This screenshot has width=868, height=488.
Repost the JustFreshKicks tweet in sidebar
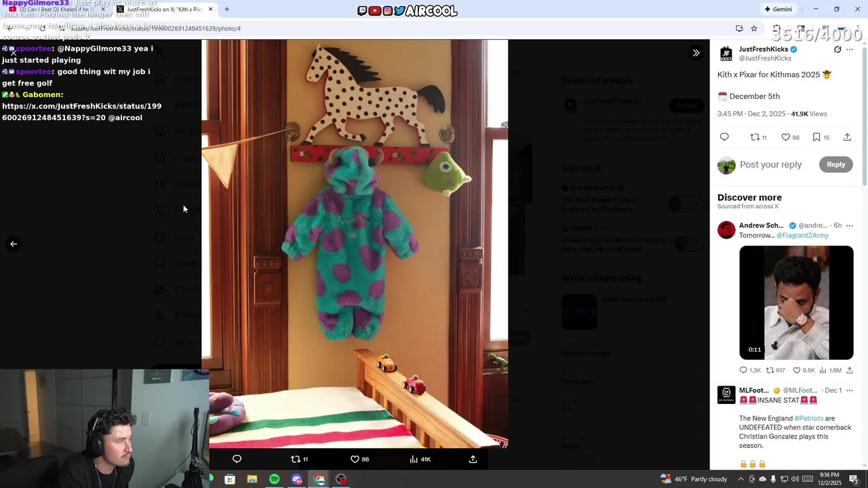click(x=758, y=137)
